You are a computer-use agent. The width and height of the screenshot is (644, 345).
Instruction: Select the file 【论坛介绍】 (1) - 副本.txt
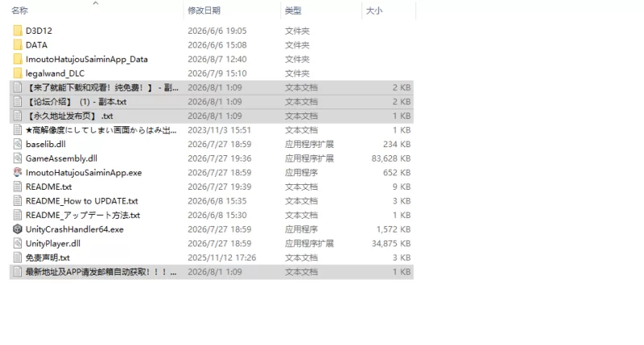(x=76, y=102)
